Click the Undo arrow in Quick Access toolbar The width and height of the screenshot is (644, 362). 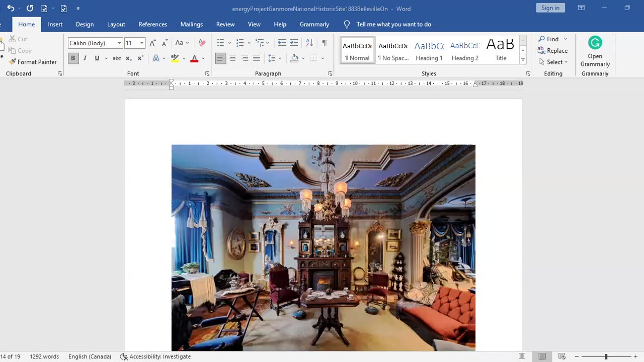pyautogui.click(x=10, y=9)
